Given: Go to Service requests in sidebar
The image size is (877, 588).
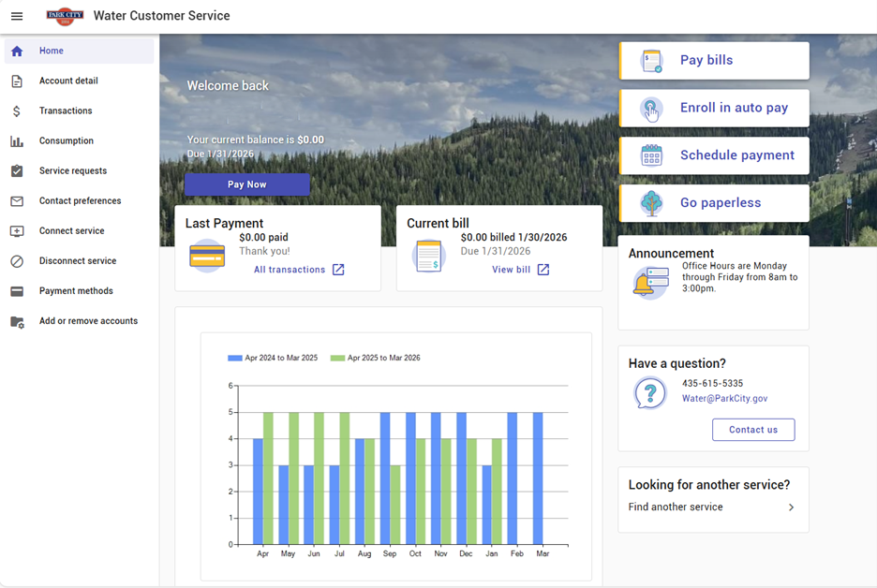Looking at the screenshot, I should click(73, 171).
